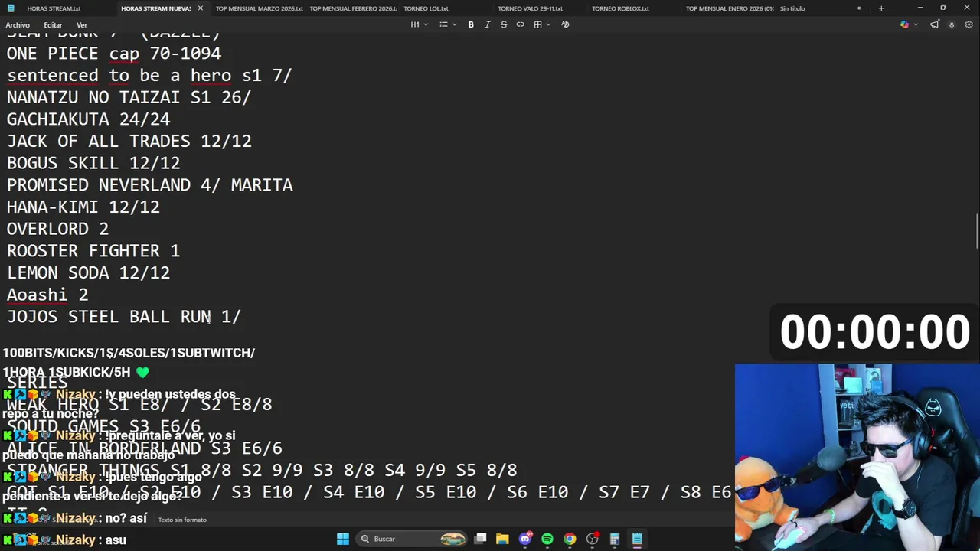Click the line 'Aoashi 2'

click(47, 295)
